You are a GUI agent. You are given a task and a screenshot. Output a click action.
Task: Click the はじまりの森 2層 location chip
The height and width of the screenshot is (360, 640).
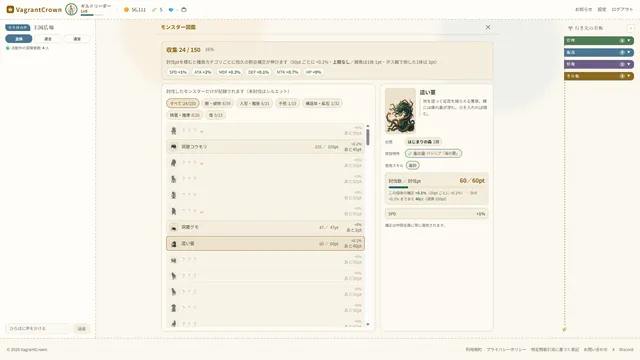click(x=423, y=142)
